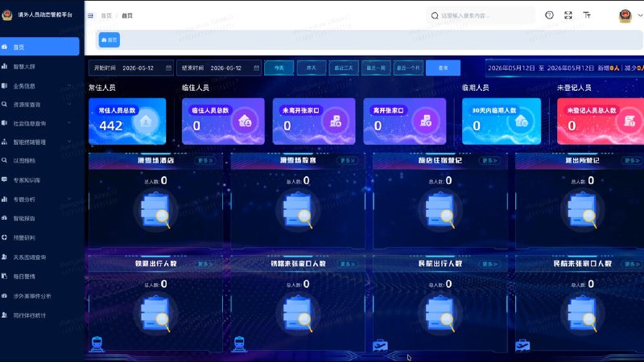Click the plane luggage icon in 民航来张家口人数 panel
The width and height of the screenshot is (644, 362).
(x=522, y=346)
